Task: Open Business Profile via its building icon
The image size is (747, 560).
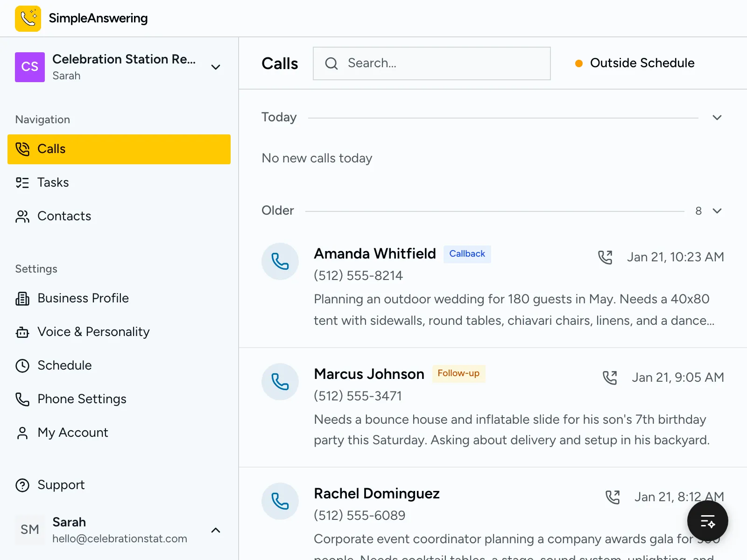Action: tap(22, 298)
